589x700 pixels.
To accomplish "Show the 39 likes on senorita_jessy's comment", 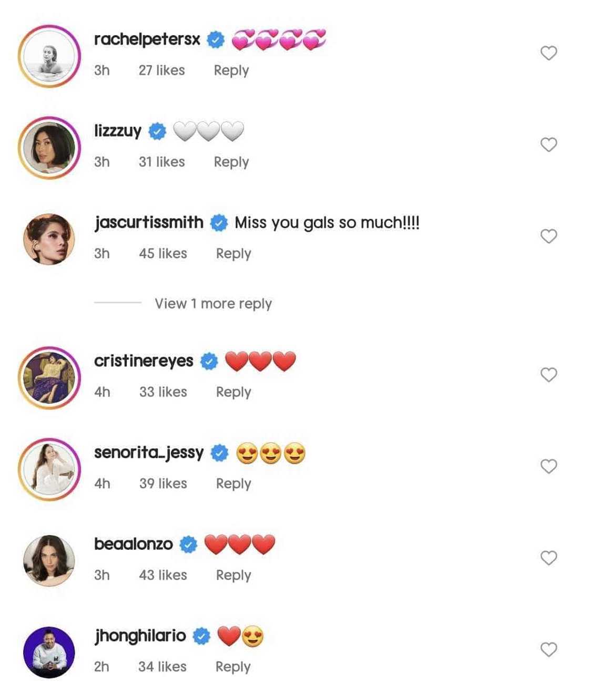I will (163, 483).
